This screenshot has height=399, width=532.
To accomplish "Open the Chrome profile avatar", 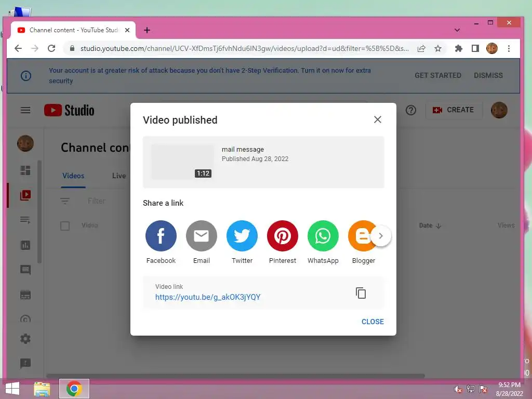I will 492,48.
